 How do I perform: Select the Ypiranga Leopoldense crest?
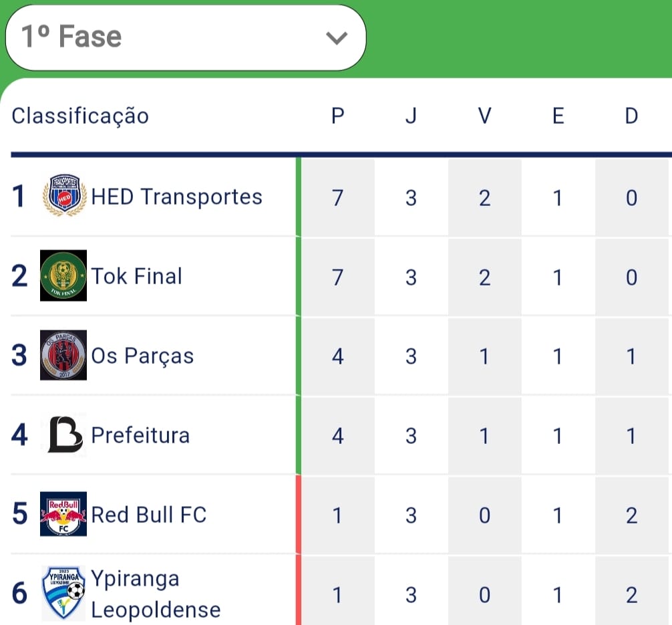pyautogui.click(x=63, y=592)
